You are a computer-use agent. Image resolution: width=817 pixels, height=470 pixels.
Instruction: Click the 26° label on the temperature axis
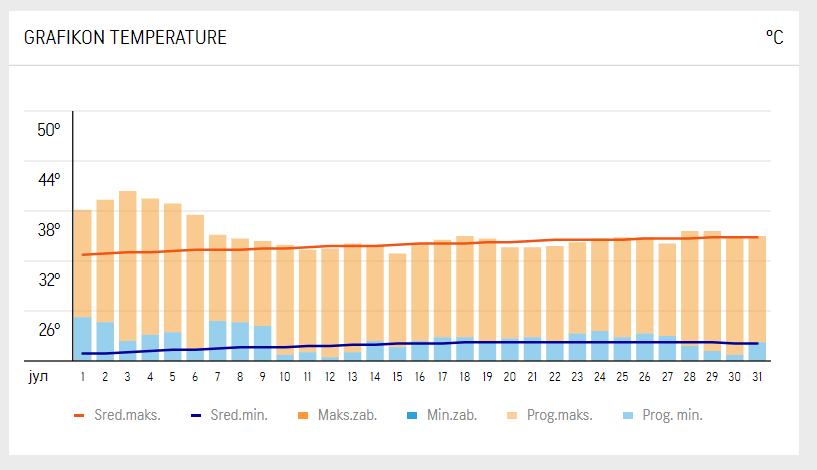49,329
